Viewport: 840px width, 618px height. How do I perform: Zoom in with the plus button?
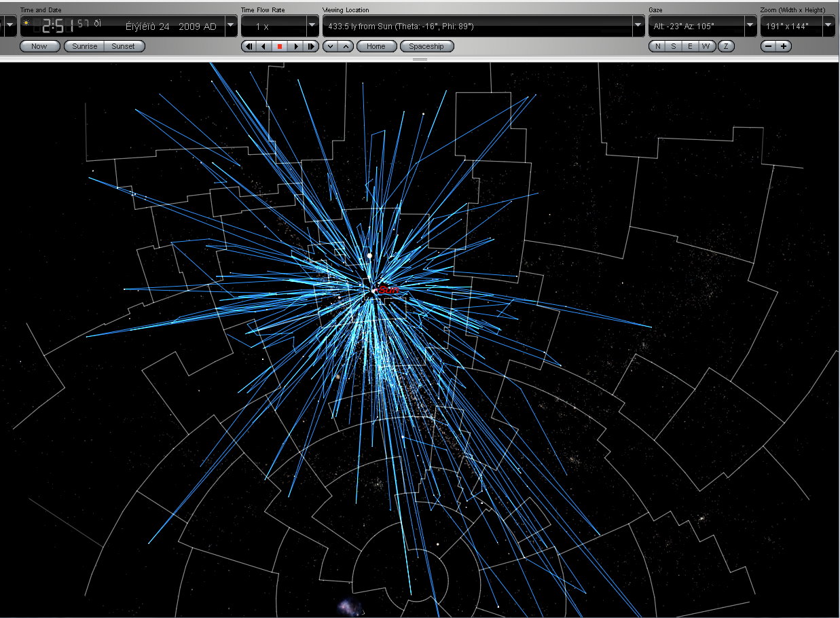click(784, 46)
